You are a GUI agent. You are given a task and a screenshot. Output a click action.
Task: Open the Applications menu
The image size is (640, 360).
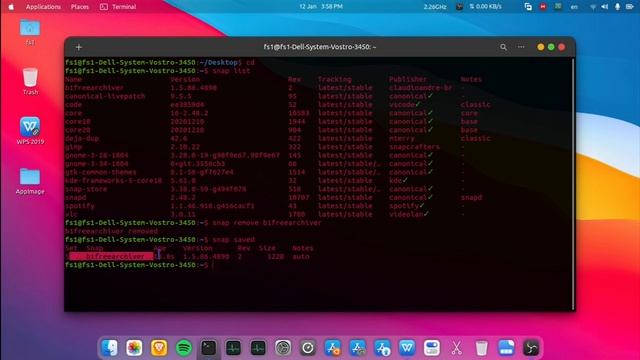(43, 7)
